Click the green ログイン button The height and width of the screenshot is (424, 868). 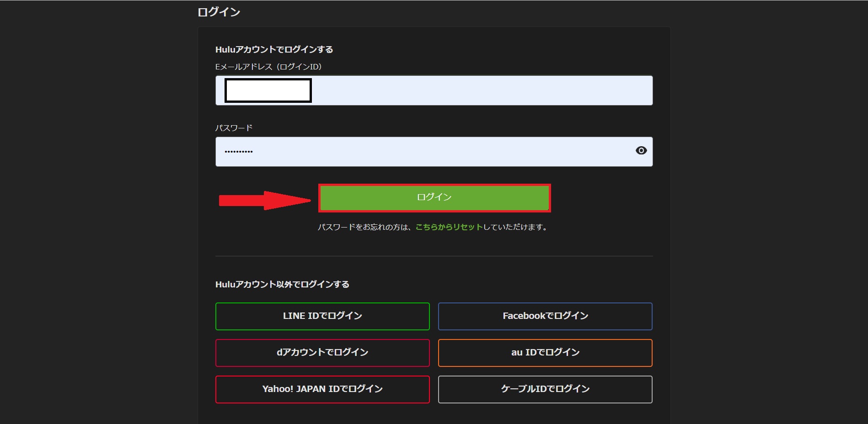coord(434,198)
